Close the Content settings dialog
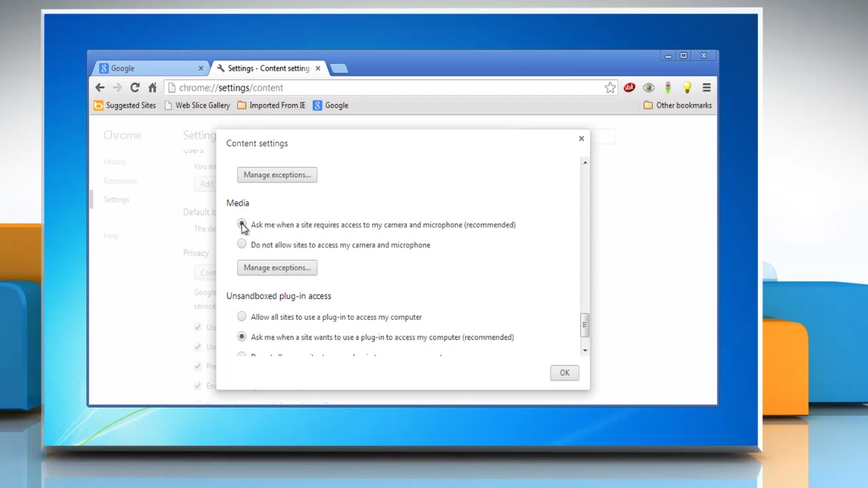This screenshot has height=488, width=868. 581,138
